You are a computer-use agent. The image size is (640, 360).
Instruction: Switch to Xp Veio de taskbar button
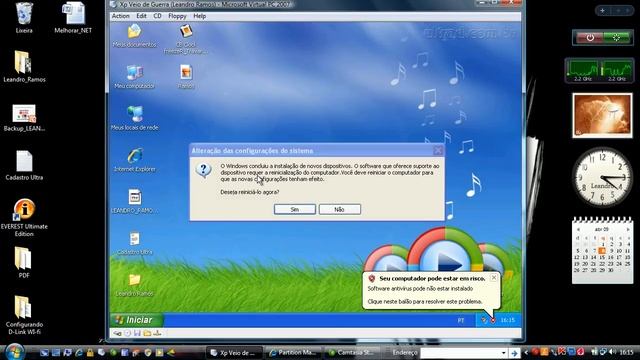coord(235,352)
